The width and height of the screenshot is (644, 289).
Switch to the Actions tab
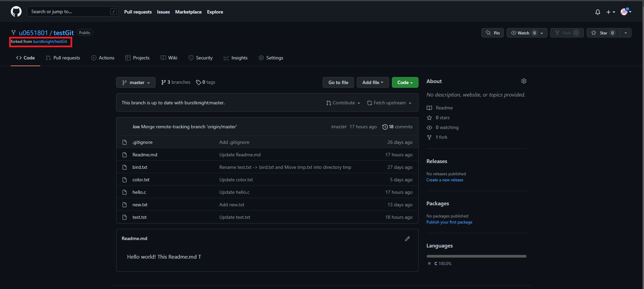(x=103, y=58)
